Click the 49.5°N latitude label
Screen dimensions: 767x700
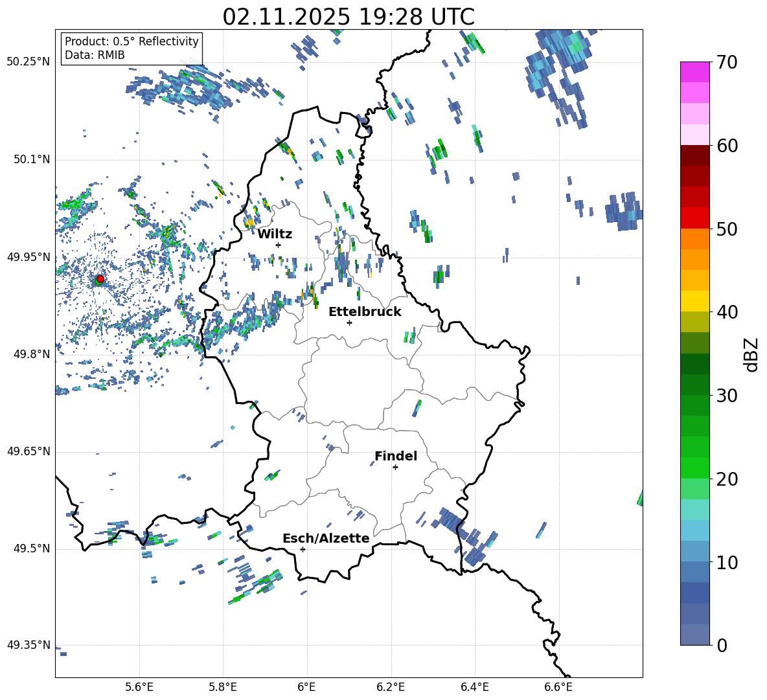(31, 548)
